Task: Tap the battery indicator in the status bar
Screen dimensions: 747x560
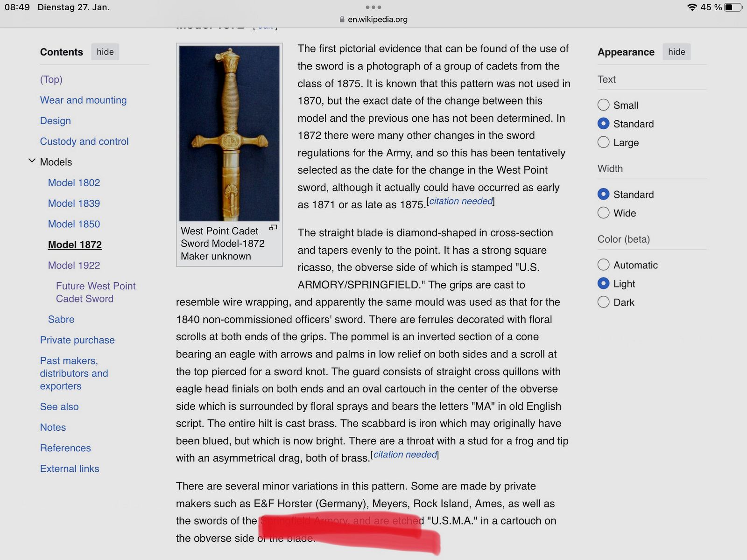Action: (x=733, y=7)
